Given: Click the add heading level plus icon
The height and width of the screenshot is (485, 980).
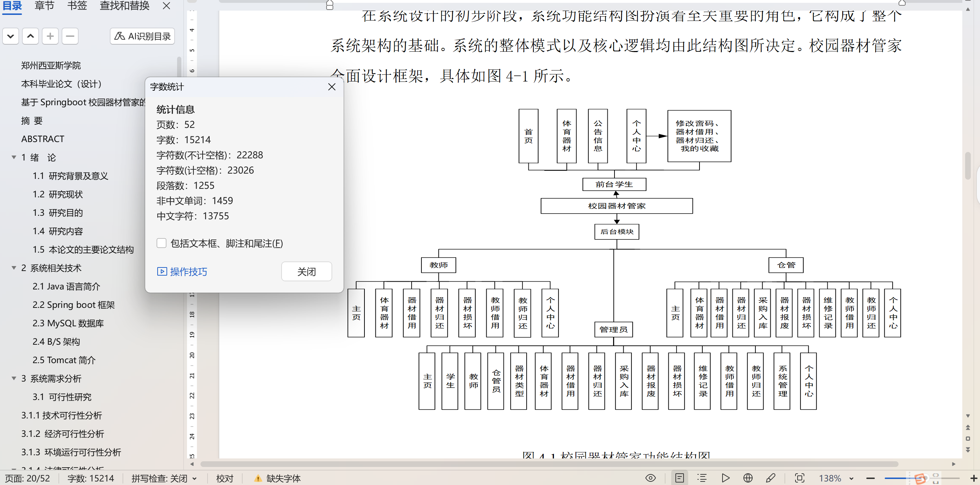Looking at the screenshot, I should click(50, 36).
